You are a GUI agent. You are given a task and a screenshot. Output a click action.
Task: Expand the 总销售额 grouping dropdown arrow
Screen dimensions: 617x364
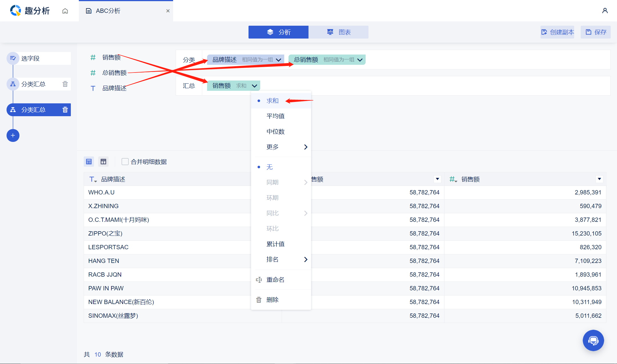(360, 60)
